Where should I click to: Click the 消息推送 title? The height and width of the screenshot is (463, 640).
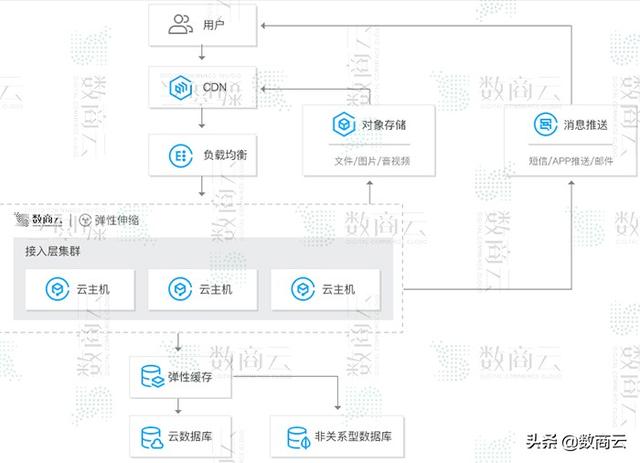(585, 125)
